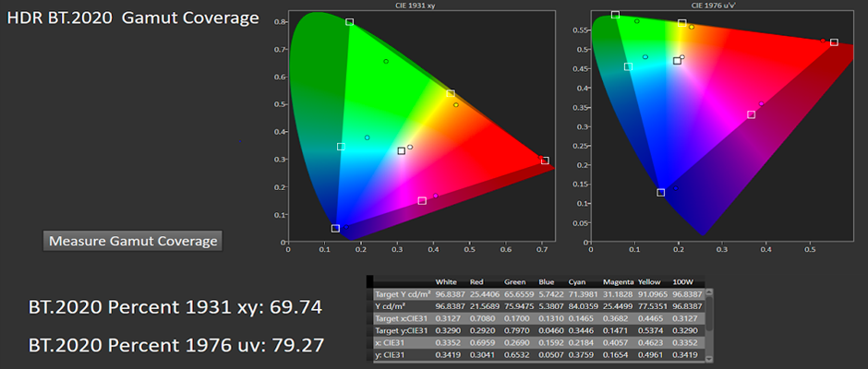
Task: Click the Magenta target luminance cell 31.1828
Action: point(618,294)
